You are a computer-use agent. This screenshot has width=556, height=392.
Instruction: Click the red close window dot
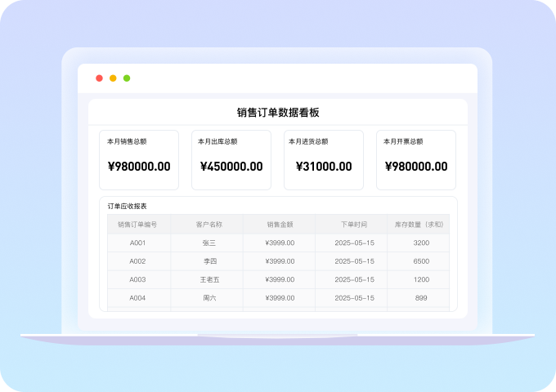[x=99, y=78]
